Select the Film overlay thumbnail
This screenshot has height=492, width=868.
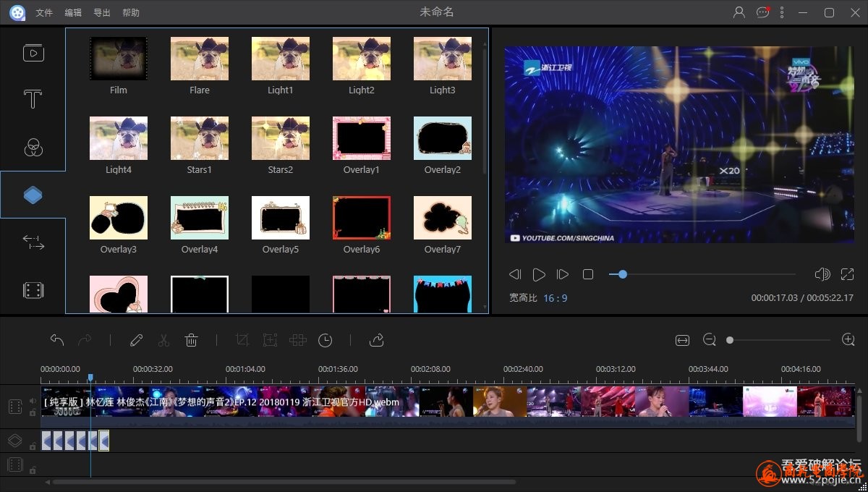[119, 59]
